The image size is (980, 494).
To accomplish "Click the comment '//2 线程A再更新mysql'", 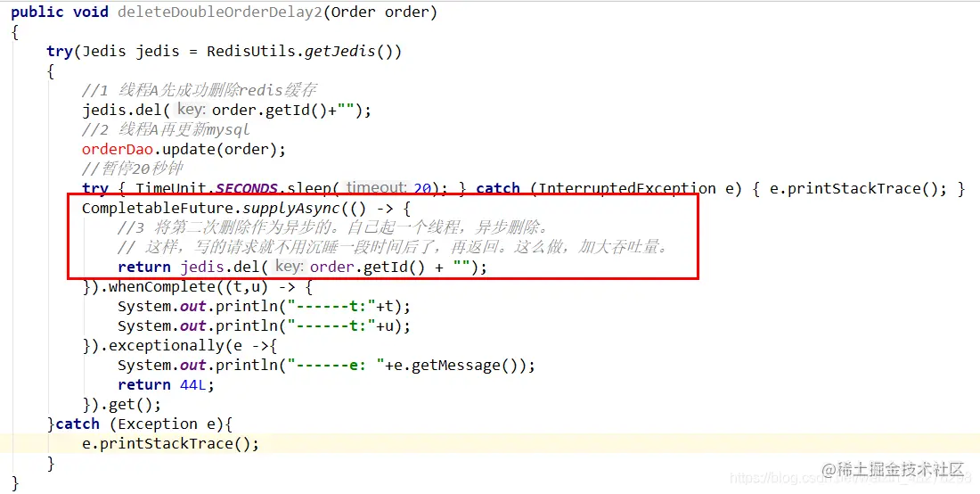I will click(166, 130).
